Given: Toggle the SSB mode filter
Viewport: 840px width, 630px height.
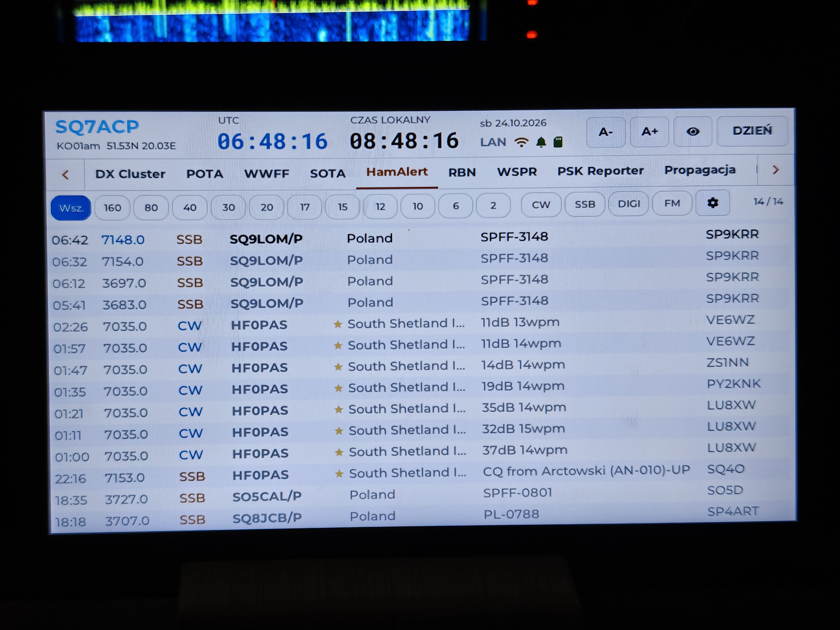Looking at the screenshot, I should pyautogui.click(x=585, y=204).
